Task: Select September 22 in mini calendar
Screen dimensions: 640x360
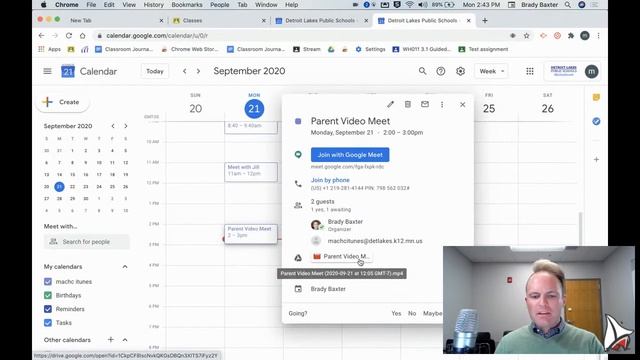Action: pyautogui.click(x=72, y=187)
